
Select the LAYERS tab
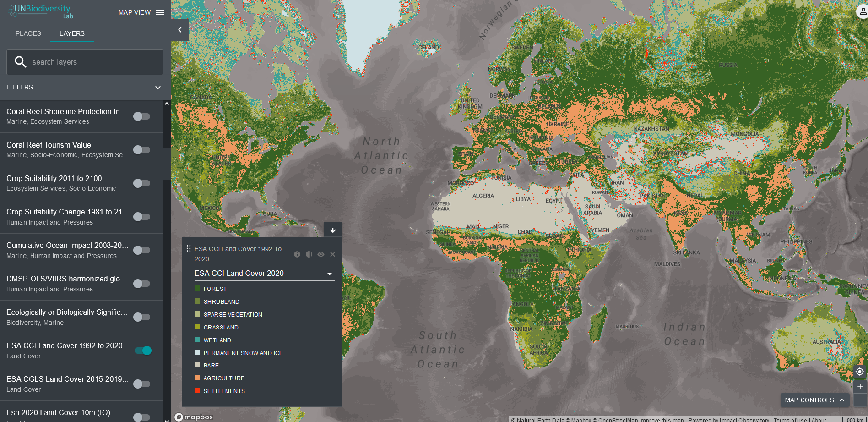click(x=72, y=33)
